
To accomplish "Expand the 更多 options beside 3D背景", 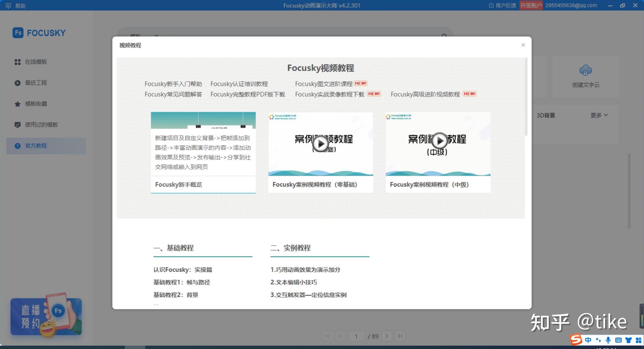I will [x=599, y=115].
